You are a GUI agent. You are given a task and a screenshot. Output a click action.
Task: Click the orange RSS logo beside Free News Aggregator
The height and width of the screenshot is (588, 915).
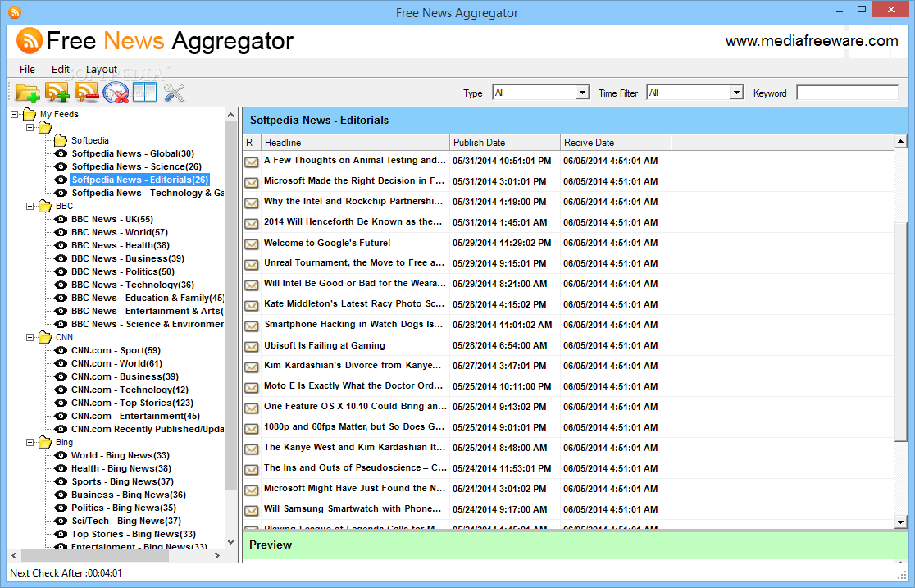(x=30, y=40)
